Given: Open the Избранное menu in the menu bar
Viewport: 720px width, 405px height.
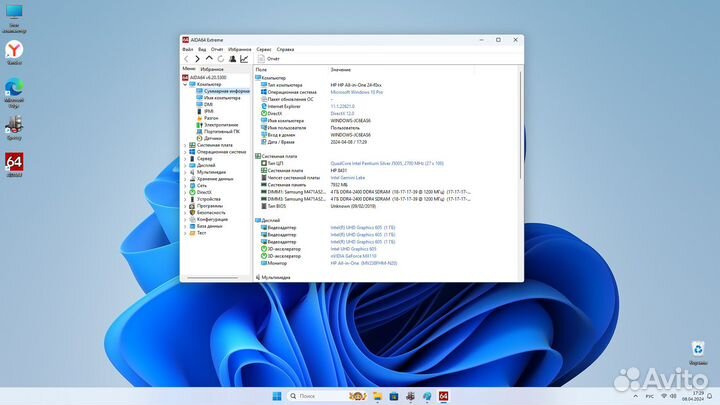Looking at the screenshot, I should point(240,49).
